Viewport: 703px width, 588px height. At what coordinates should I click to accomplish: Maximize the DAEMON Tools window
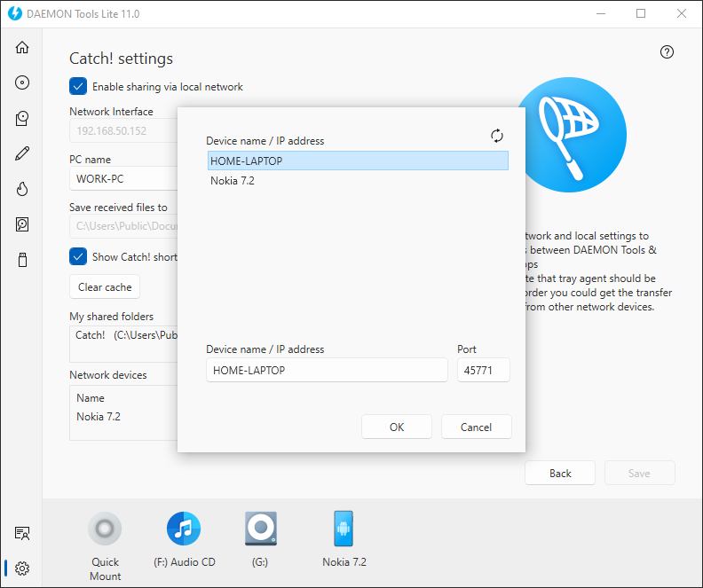click(641, 13)
